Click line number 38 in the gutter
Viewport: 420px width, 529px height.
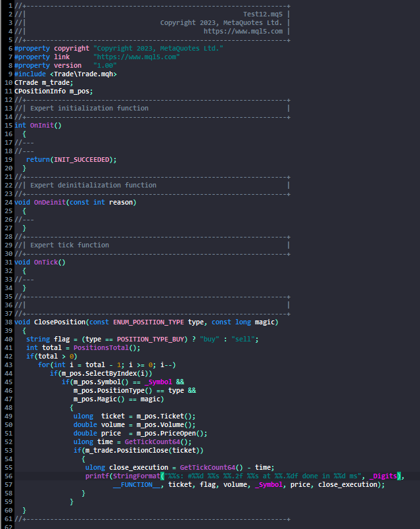(x=9, y=322)
